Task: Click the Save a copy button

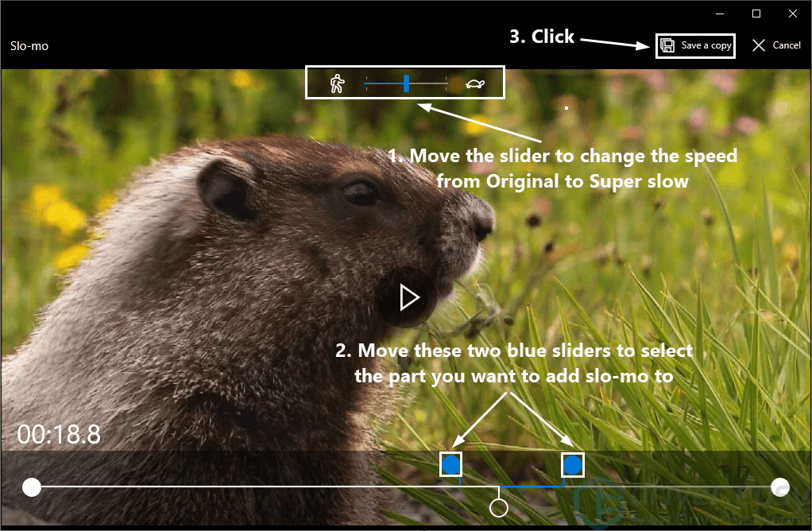Action: tap(695, 45)
